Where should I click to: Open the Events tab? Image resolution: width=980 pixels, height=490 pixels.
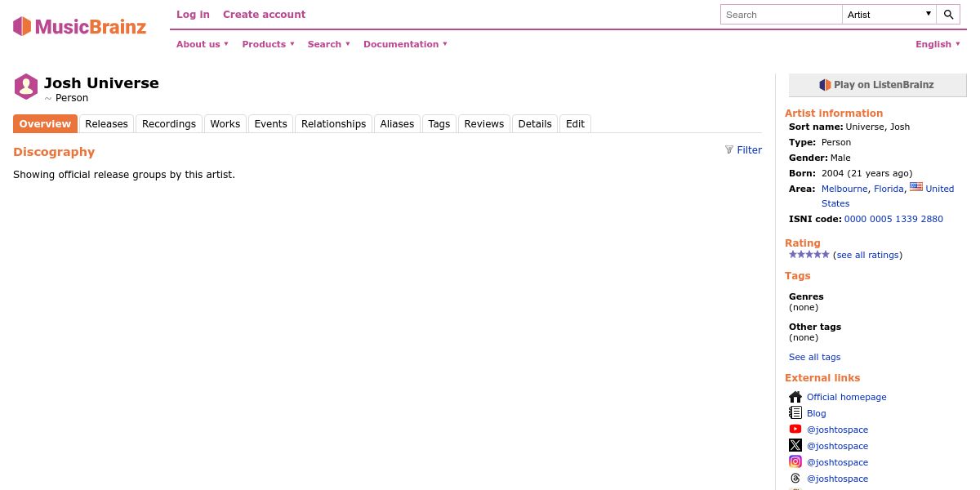pos(270,124)
